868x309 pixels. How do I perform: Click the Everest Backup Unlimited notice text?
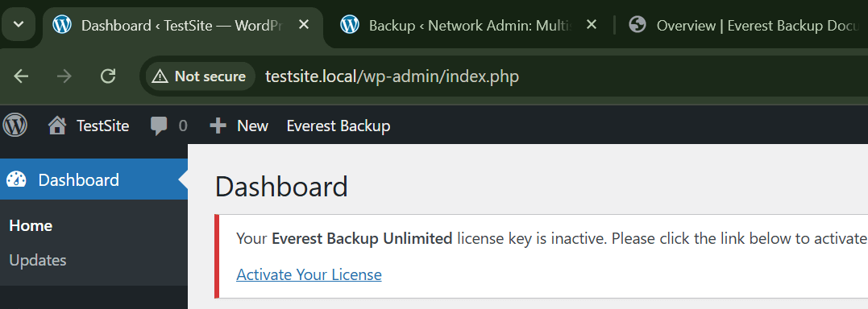362,239
